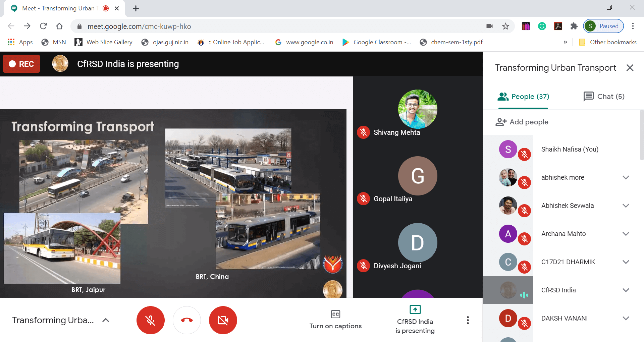Toggle the camera off button
The height and width of the screenshot is (342, 644).
tap(223, 320)
